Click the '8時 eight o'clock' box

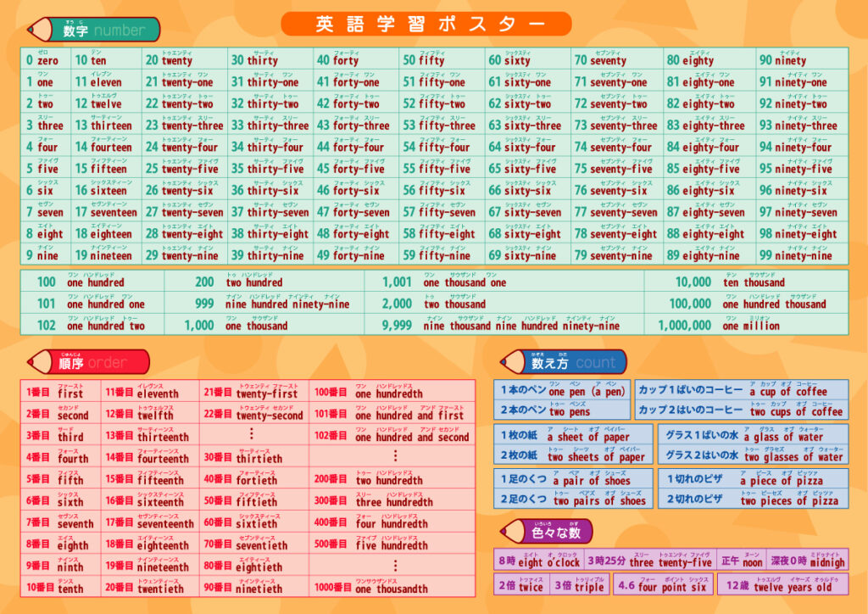pos(538,561)
